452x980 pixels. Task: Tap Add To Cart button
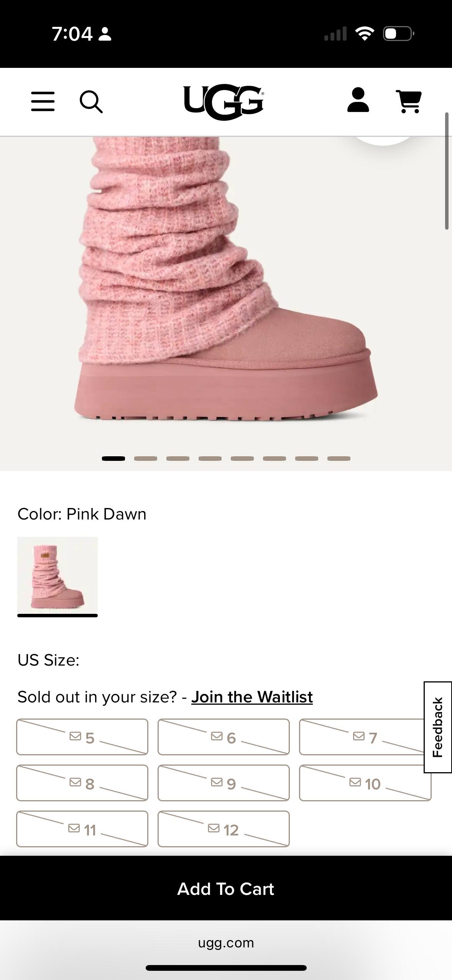click(226, 888)
